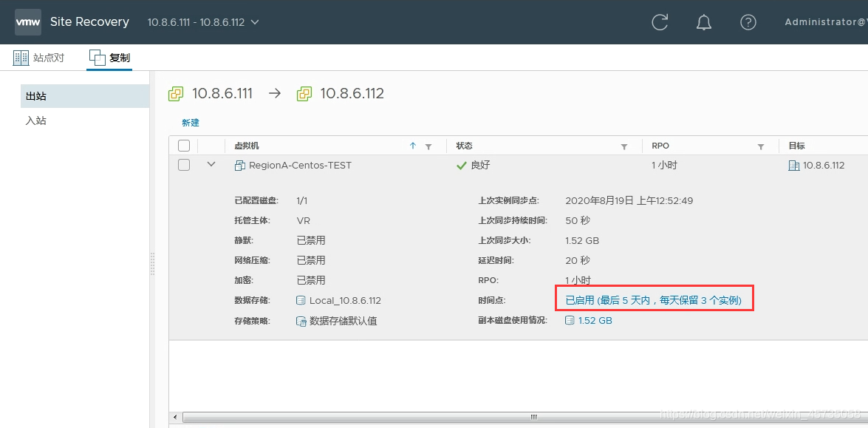Click the source vCenter icon beside 10.8.6.111

(x=176, y=94)
